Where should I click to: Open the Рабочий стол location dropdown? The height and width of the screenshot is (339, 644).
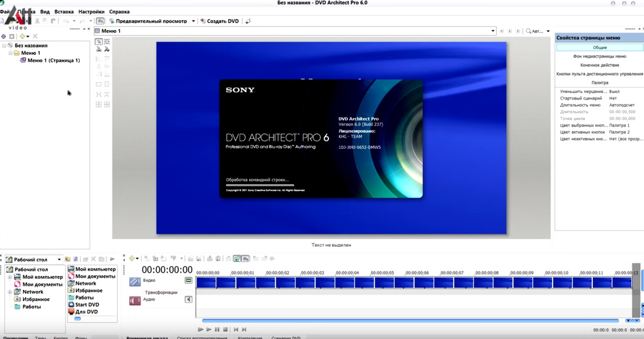[59, 260]
